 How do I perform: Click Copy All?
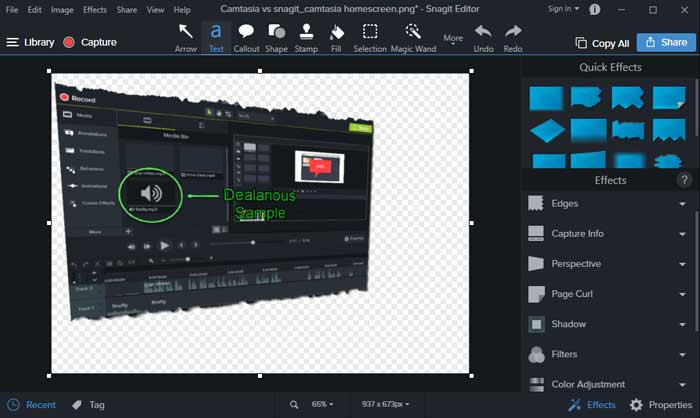coord(602,43)
